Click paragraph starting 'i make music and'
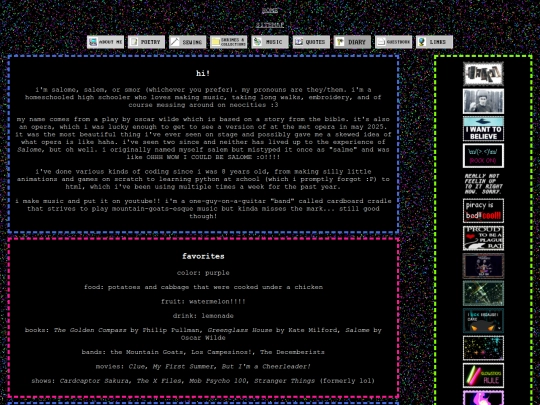The height and width of the screenshot is (405, 540). pyautogui.click(x=203, y=209)
